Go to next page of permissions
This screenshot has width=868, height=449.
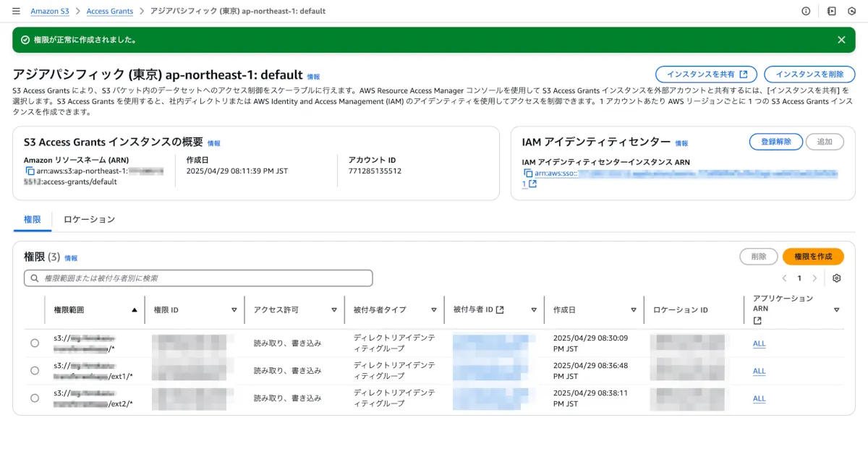[x=814, y=278]
